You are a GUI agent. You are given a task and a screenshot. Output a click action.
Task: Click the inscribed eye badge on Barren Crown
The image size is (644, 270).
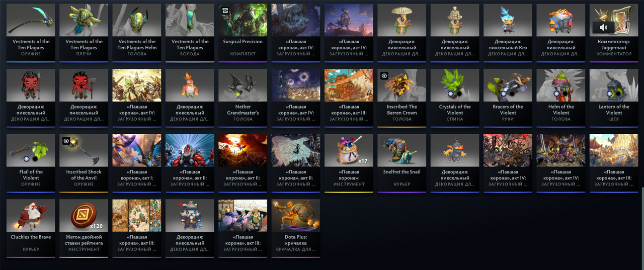384,75
